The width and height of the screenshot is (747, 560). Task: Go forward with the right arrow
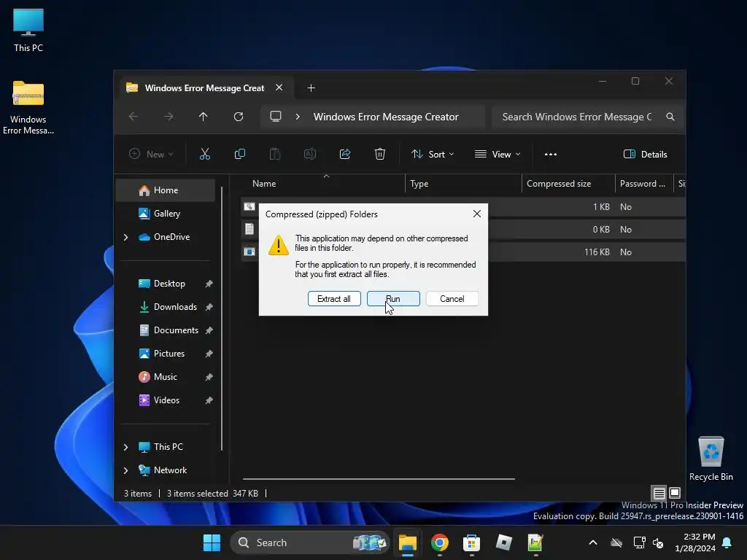pos(169,117)
